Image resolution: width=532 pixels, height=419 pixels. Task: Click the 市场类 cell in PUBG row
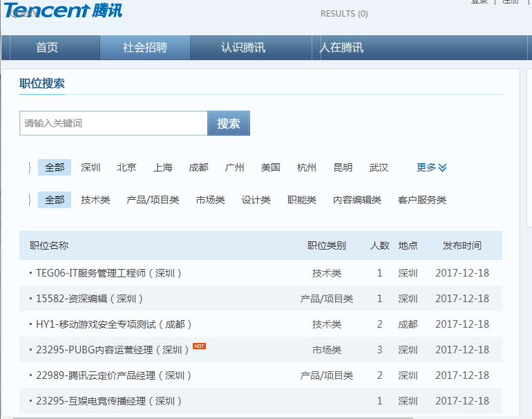click(326, 350)
